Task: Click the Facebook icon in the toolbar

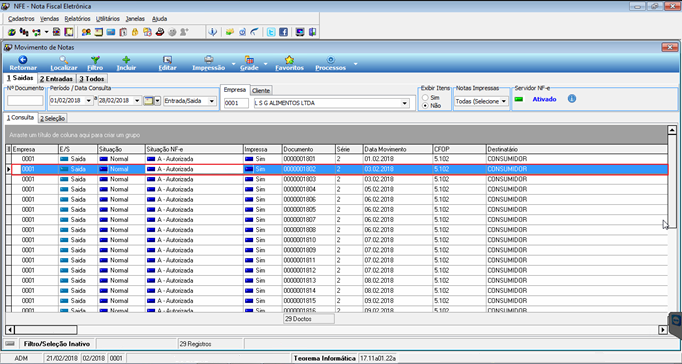Action: pyautogui.click(x=284, y=32)
